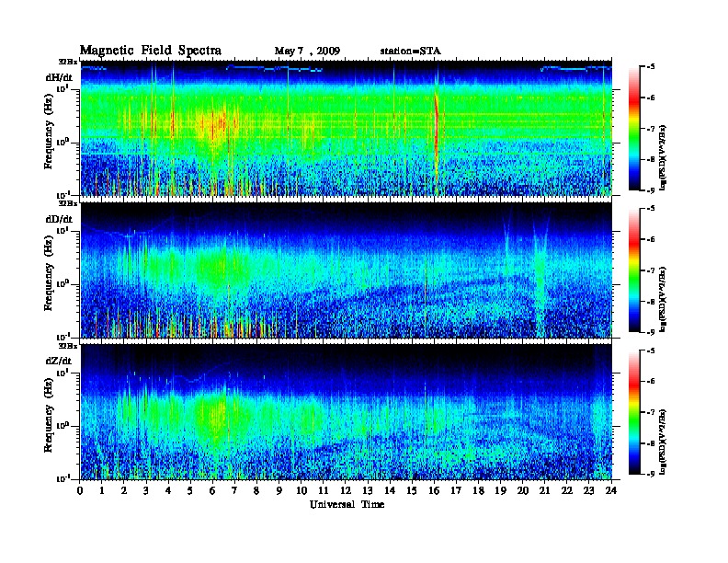This screenshot has height=563, width=728.
Task: Click hour "0" on the Universal Time axis
Action: pos(80,490)
